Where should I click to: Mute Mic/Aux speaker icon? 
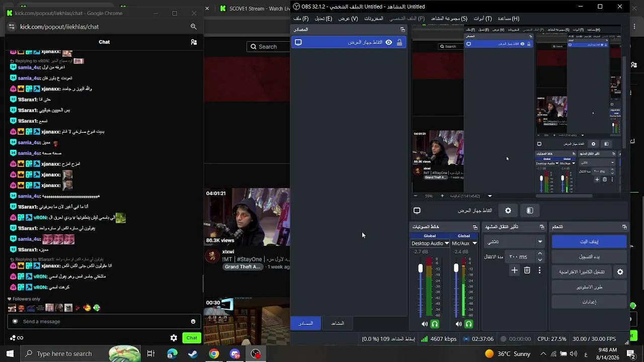[x=458, y=324]
